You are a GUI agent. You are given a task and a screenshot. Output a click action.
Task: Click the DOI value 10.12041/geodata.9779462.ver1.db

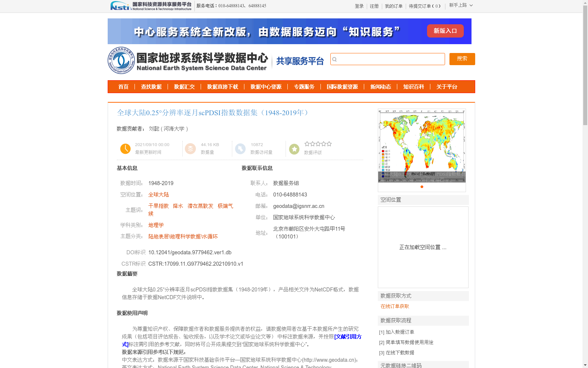click(190, 252)
